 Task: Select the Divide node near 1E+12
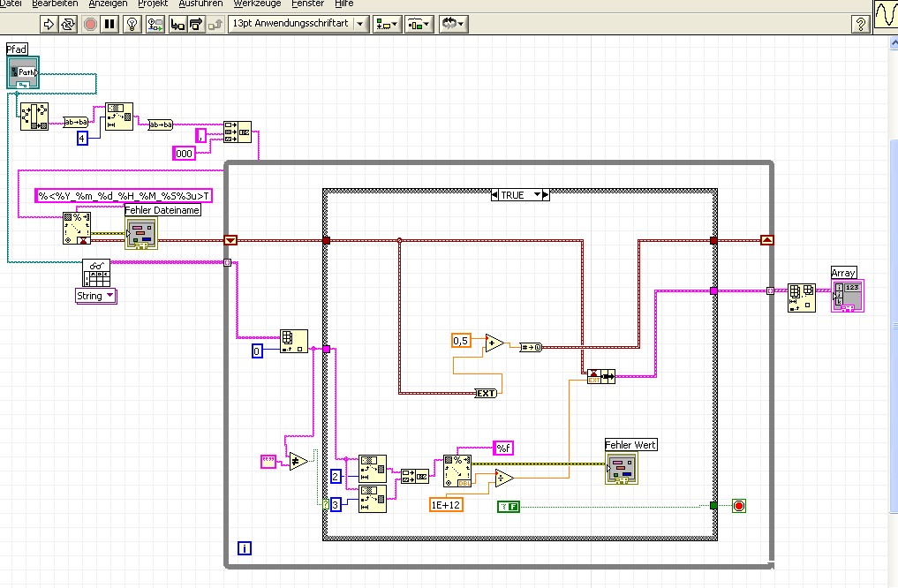tap(504, 478)
